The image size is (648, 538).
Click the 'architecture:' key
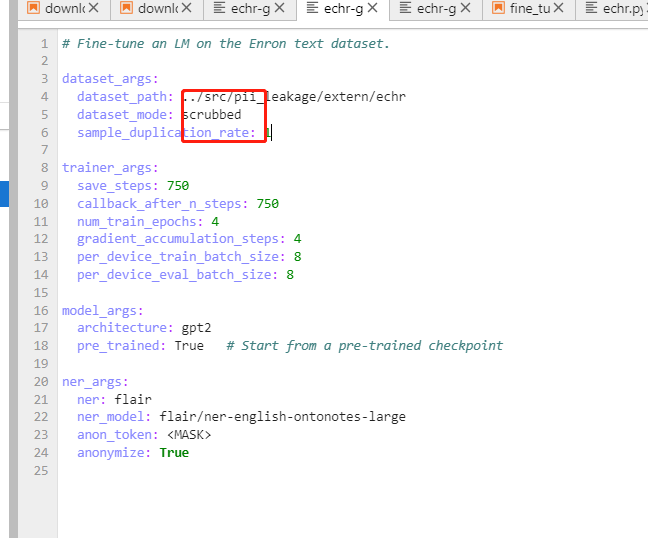pyautogui.click(x=125, y=328)
